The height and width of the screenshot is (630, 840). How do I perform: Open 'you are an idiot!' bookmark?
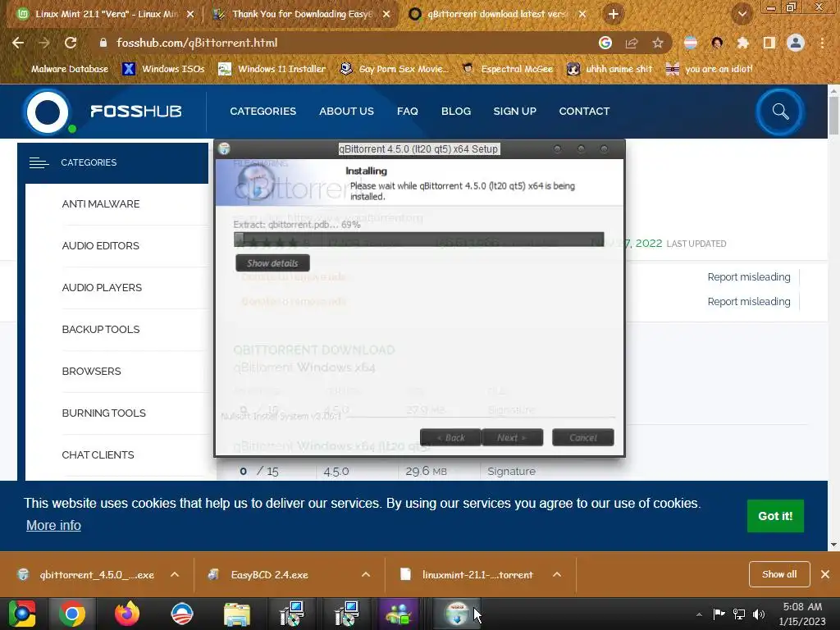click(709, 69)
